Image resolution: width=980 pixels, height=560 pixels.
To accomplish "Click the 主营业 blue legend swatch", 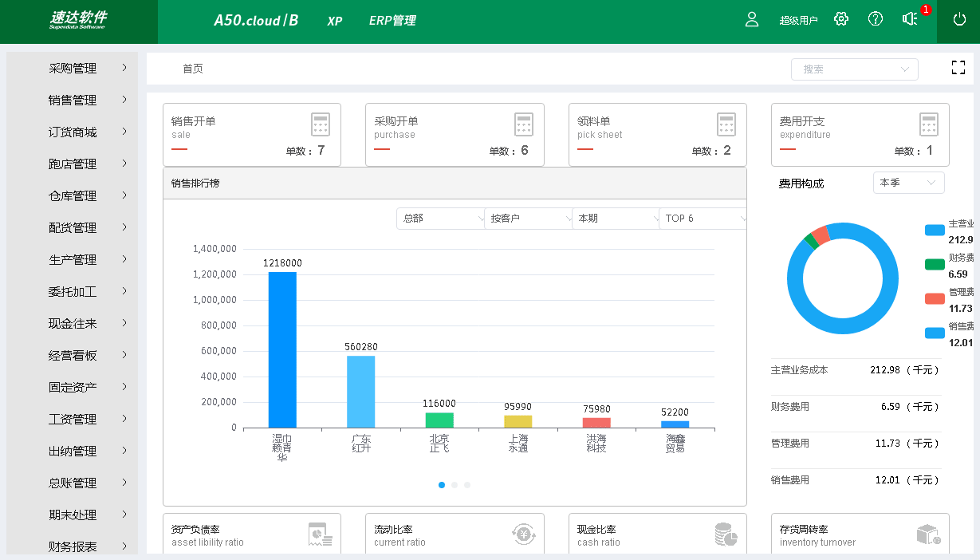I will click(934, 230).
